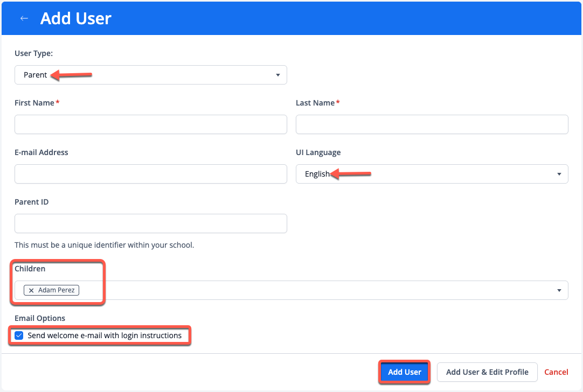583x392 pixels.
Task: Open the Children selector dropdown arrow
Action: [x=559, y=290]
